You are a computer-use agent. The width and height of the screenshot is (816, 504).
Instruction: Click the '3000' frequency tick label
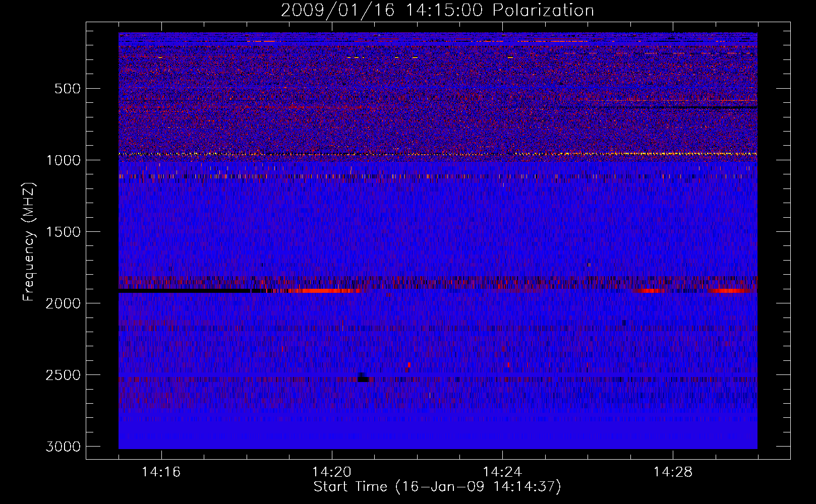pos(63,447)
